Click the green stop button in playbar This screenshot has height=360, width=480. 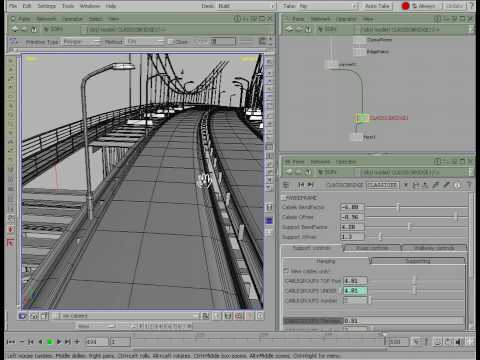pos(50,342)
